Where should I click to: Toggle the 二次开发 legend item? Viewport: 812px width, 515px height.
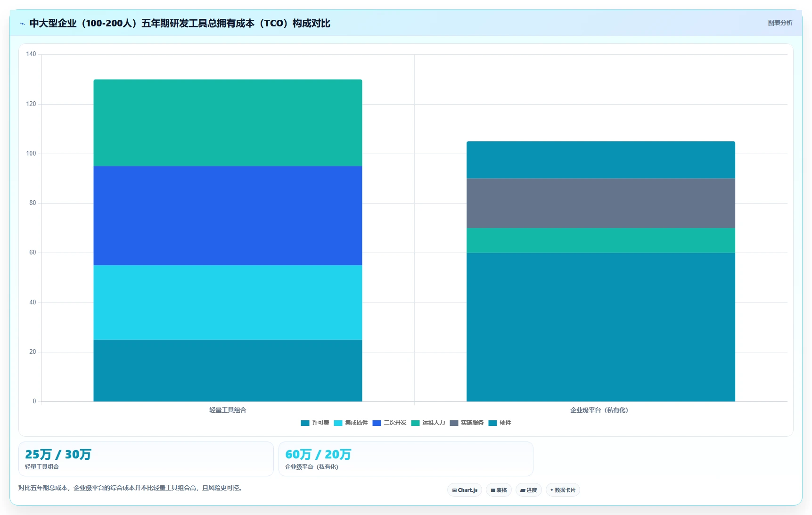pyautogui.click(x=389, y=423)
